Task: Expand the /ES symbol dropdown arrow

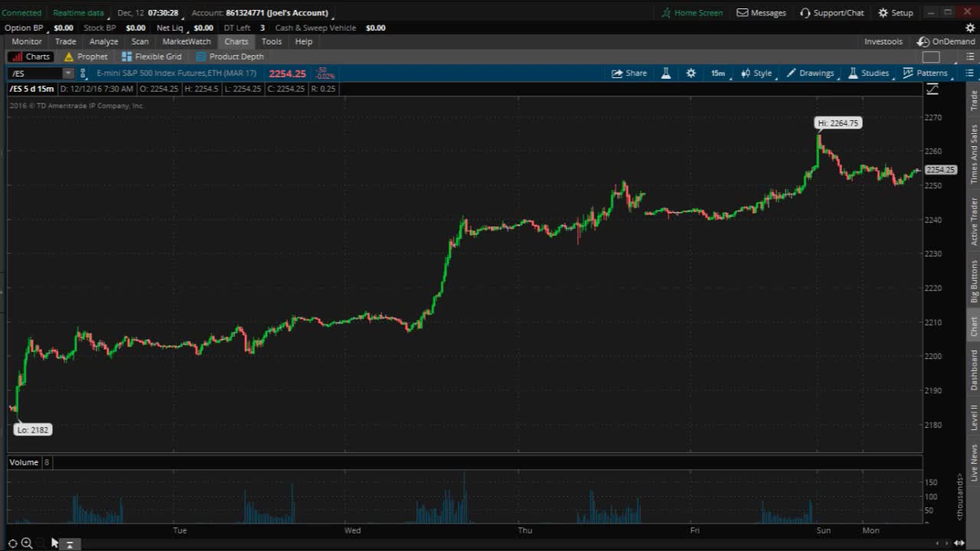Action: [x=68, y=73]
